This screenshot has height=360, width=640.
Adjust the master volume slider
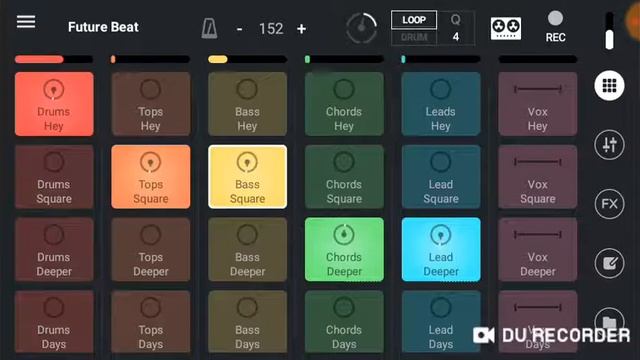[x=609, y=31]
